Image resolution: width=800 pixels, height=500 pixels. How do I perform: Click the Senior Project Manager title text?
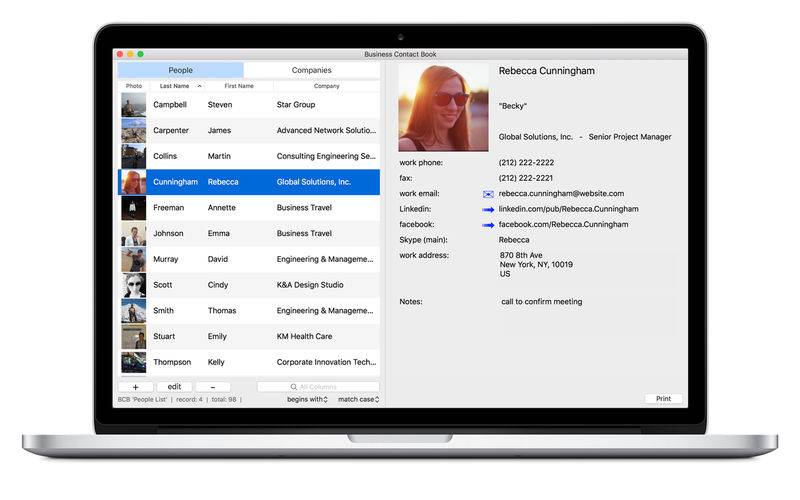[630, 137]
